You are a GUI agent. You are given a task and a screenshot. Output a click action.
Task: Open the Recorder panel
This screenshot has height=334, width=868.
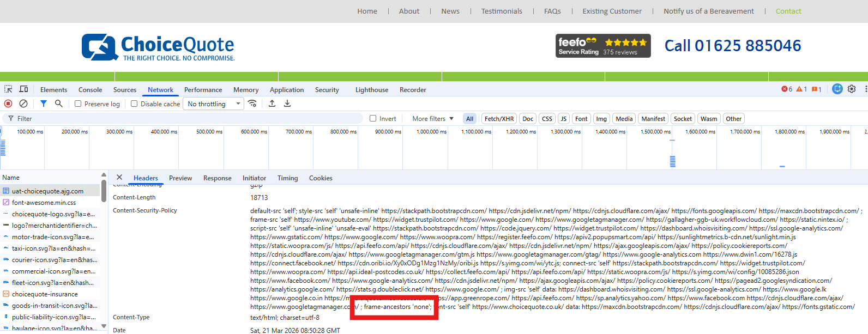[413, 90]
